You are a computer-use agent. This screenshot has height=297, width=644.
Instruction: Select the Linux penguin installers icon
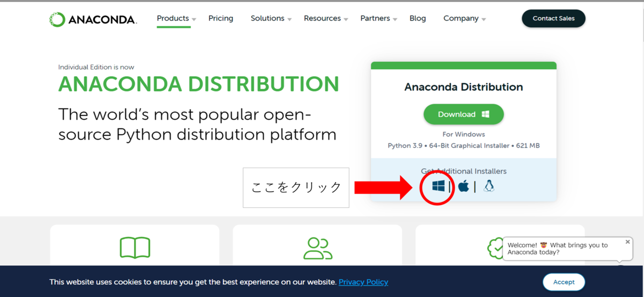pyautogui.click(x=488, y=186)
